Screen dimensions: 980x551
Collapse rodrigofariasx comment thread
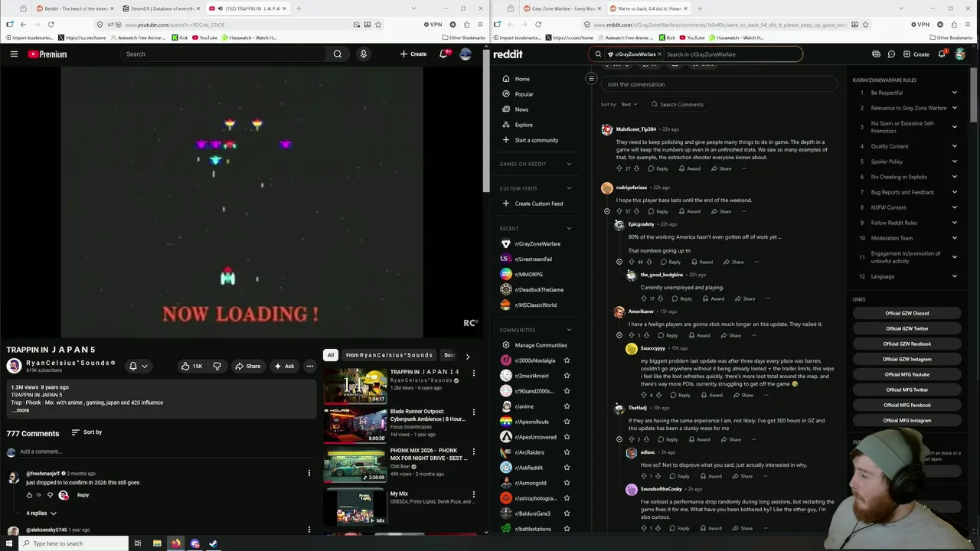click(x=607, y=211)
